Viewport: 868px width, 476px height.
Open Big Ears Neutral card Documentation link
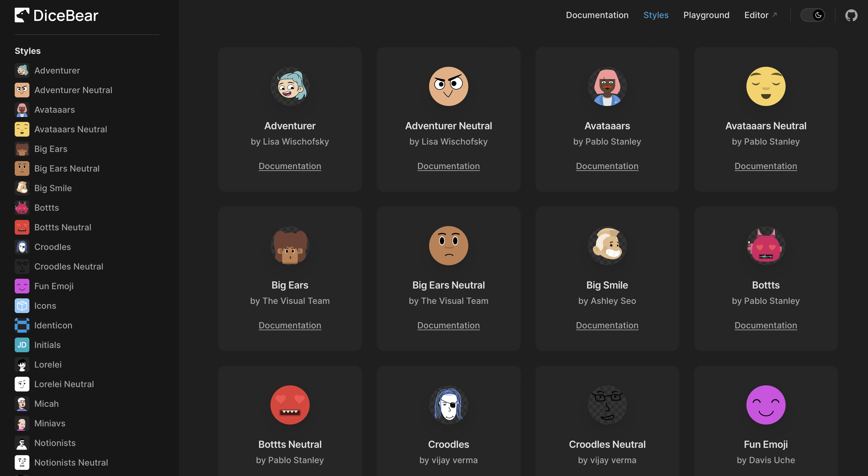[x=448, y=325]
